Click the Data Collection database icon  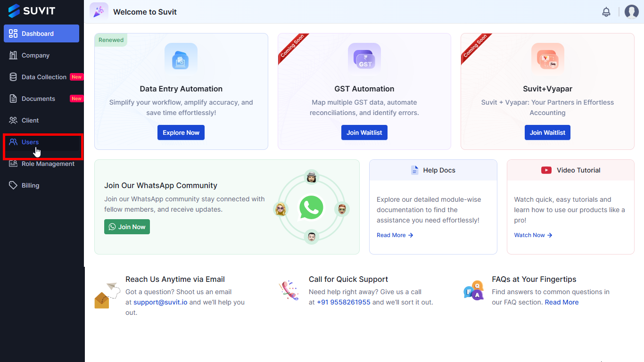(13, 77)
